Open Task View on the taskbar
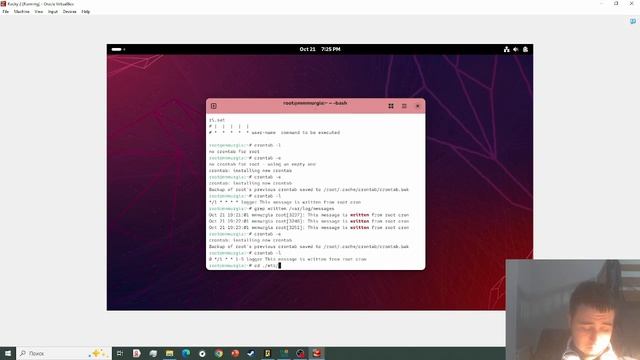This screenshot has height=360, width=640. coord(120,353)
